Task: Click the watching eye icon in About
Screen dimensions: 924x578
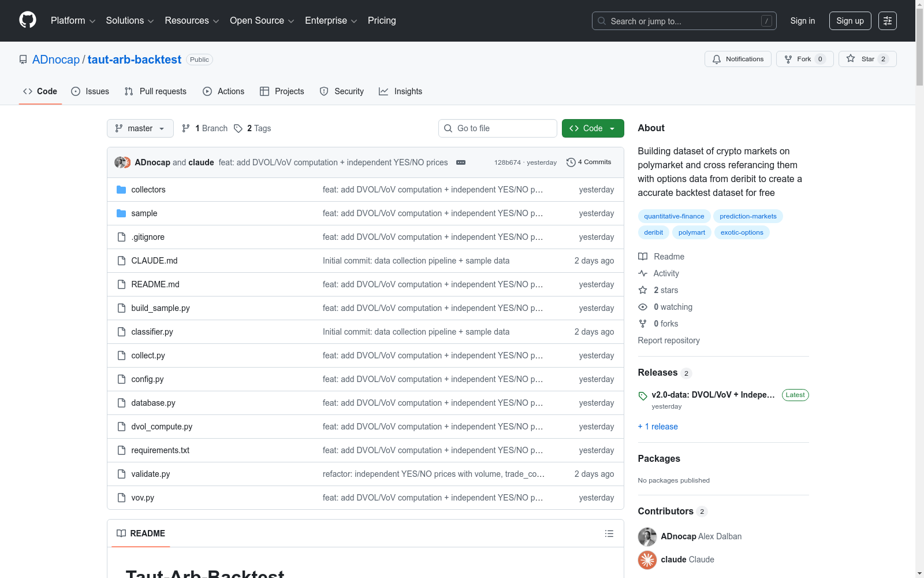Action: pyautogui.click(x=643, y=307)
